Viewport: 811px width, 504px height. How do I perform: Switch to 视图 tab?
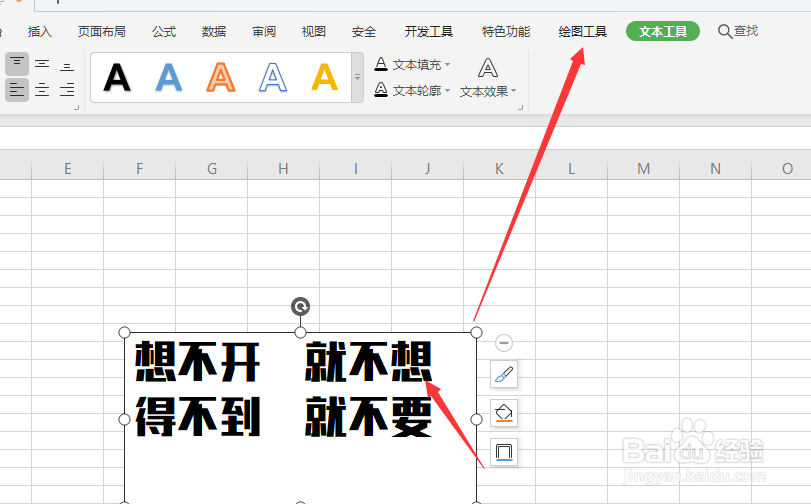313,32
